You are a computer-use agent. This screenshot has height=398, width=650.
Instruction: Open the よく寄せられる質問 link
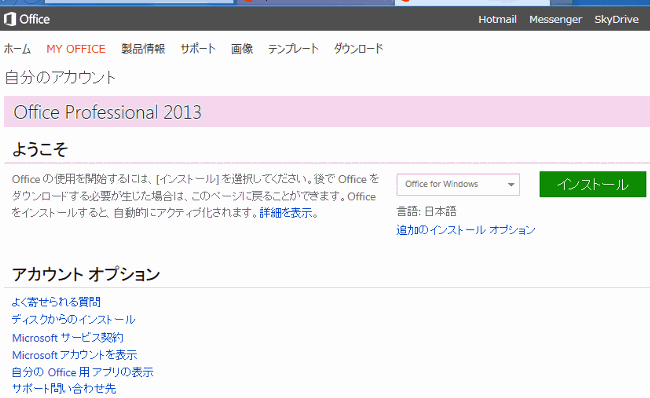click(x=56, y=302)
